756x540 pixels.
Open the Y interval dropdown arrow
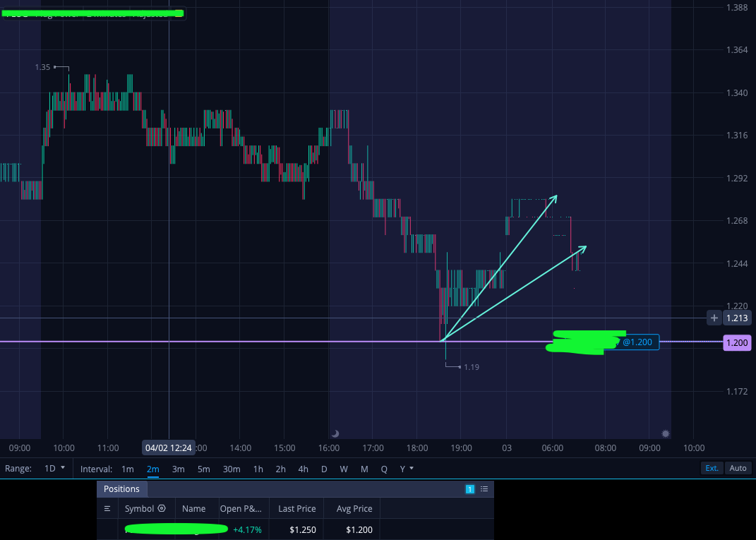point(412,468)
